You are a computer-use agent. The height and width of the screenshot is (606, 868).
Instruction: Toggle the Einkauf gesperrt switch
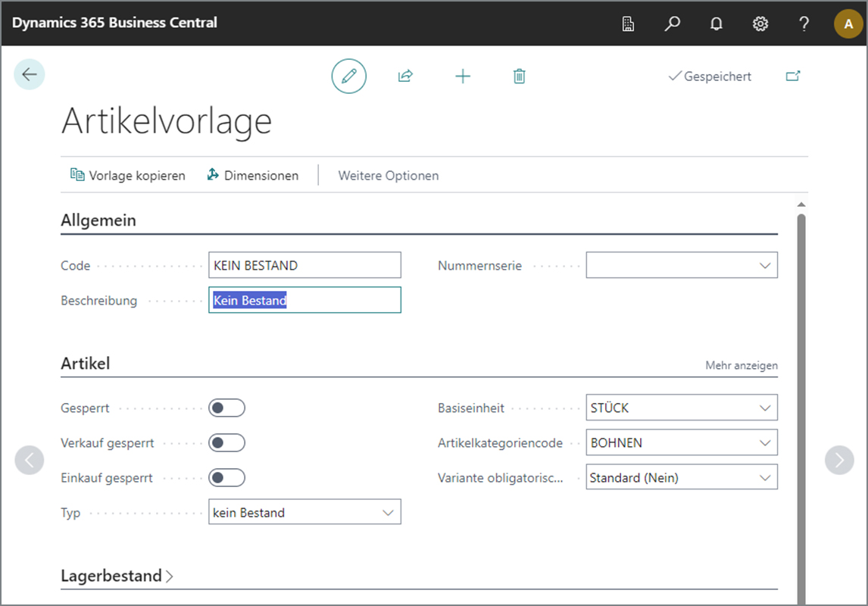[227, 478]
